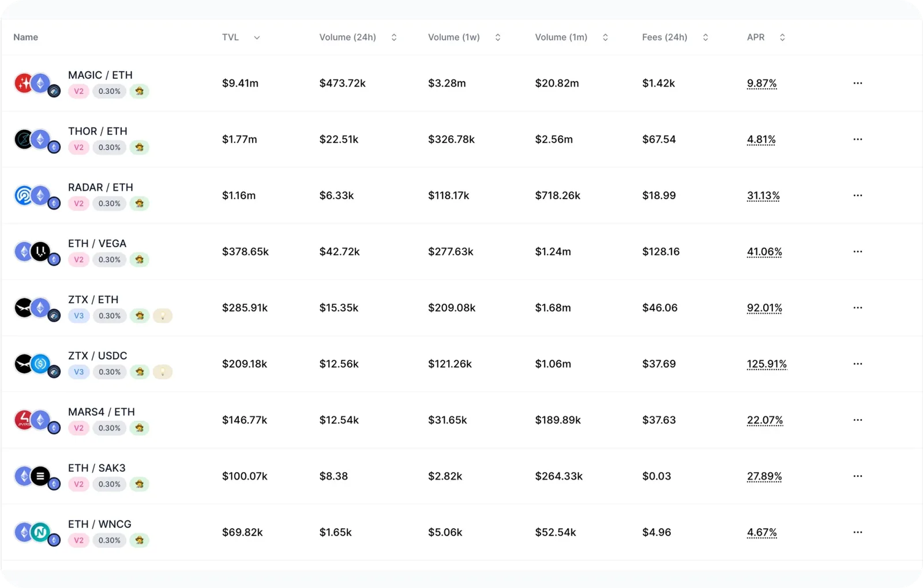Open more options for ETH / SAK3 row
Viewport: 923px width, 588px height.
[858, 476]
